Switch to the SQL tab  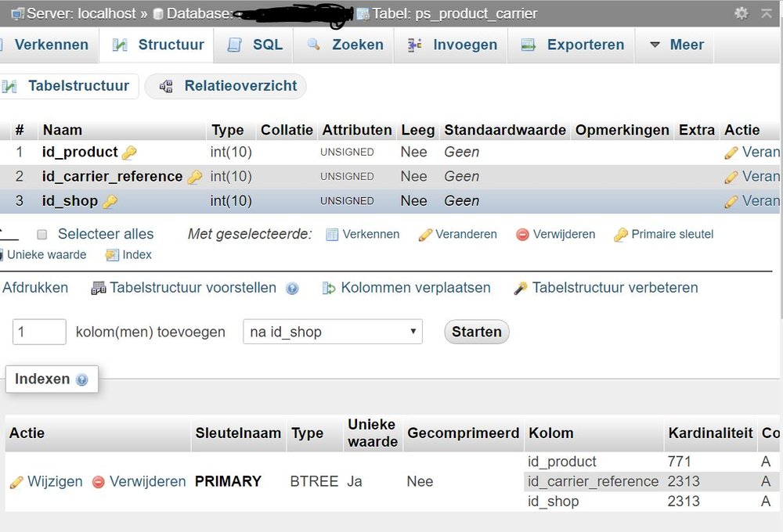click(255, 45)
